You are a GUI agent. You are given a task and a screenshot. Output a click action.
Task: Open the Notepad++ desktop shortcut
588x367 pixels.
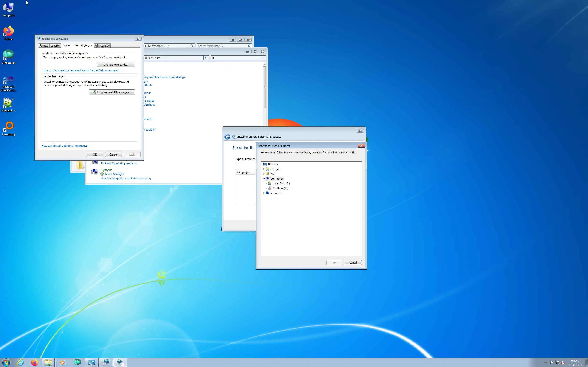[8, 104]
